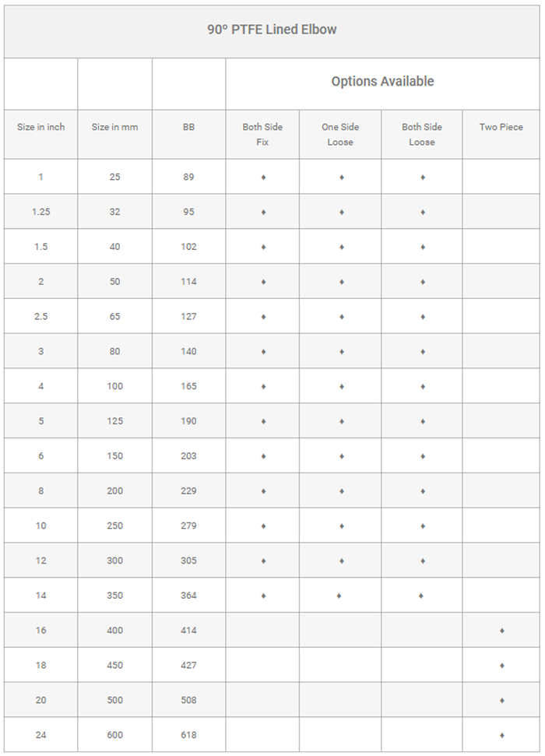Click the Two Piece diamond for size 18

pyautogui.click(x=502, y=666)
